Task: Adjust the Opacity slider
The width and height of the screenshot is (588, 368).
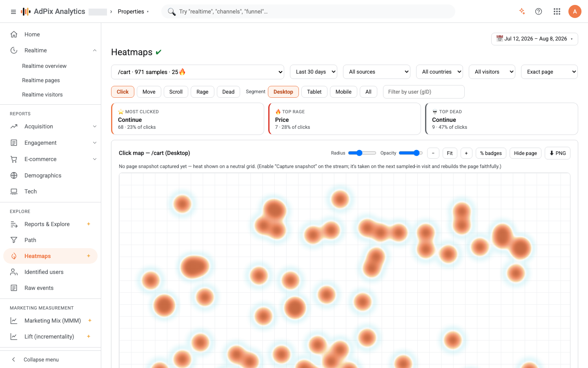Action: point(410,153)
